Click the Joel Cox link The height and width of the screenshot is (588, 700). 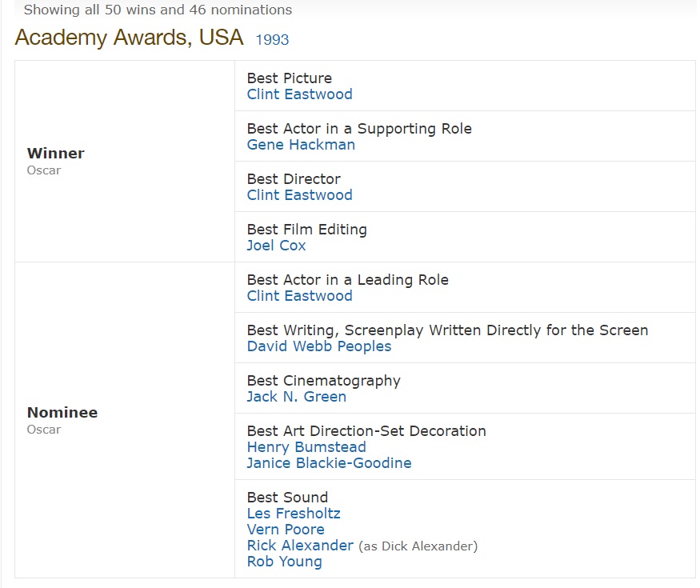[x=276, y=246]
